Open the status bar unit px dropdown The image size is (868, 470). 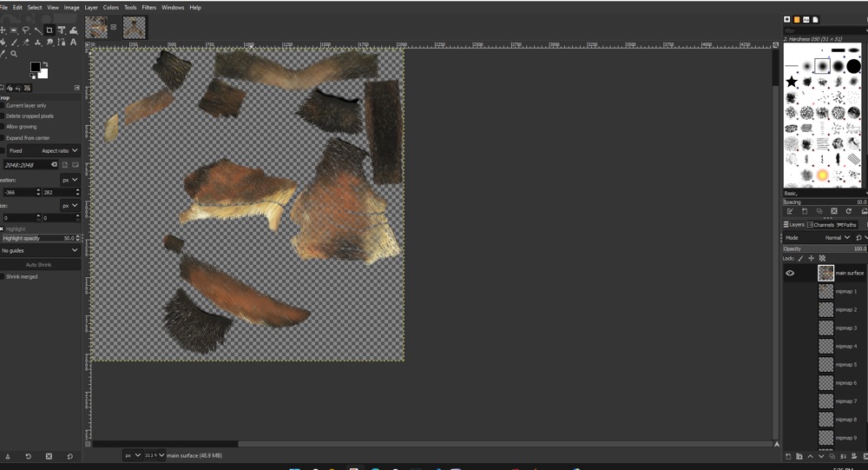tap(132, 455)
